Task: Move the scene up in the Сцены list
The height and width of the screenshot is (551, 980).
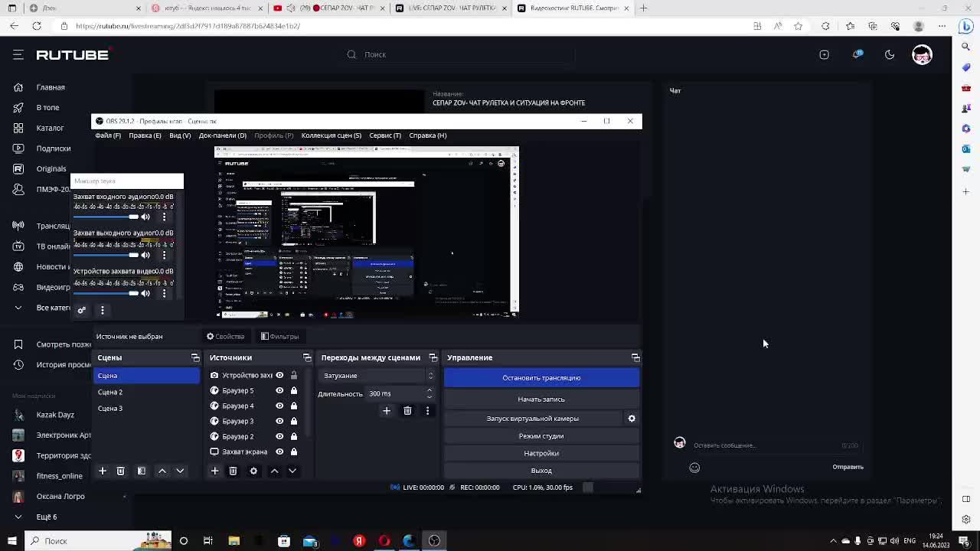Action: pos(162,471)
